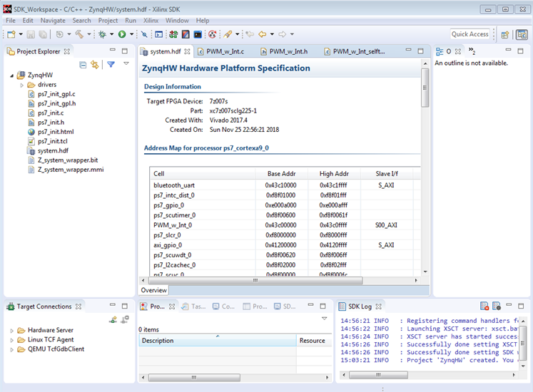This screenshot has width=533, height=392.
Task: Click the Open Perspective icon
Action: click(x=505, y=35)
